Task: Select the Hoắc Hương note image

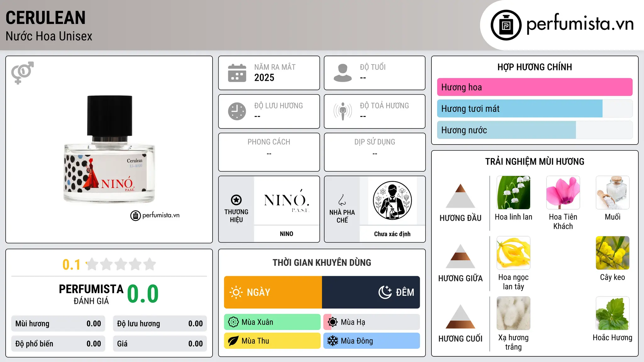Action: tap(613, 313)
